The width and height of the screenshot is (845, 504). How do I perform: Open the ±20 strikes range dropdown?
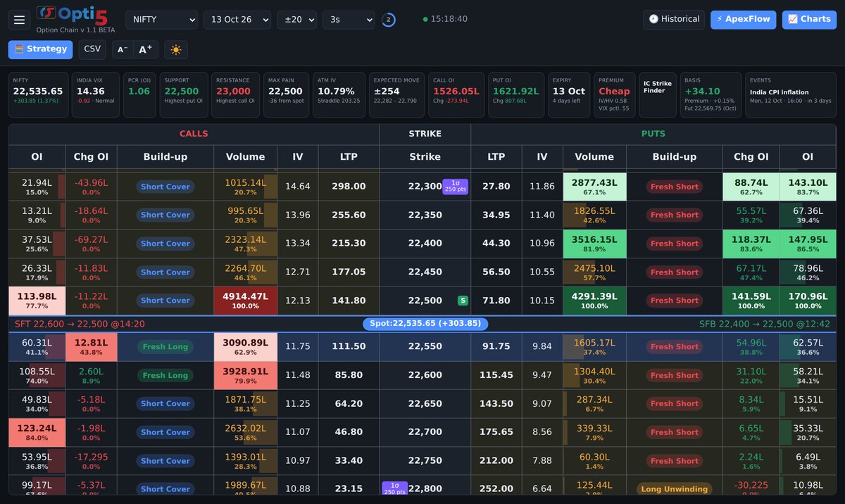[296, 20]
